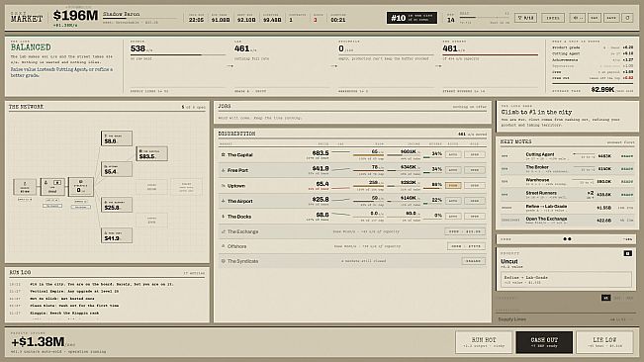
Task: Select the $5.4 market node in The Network
Action: pos(117,169)
